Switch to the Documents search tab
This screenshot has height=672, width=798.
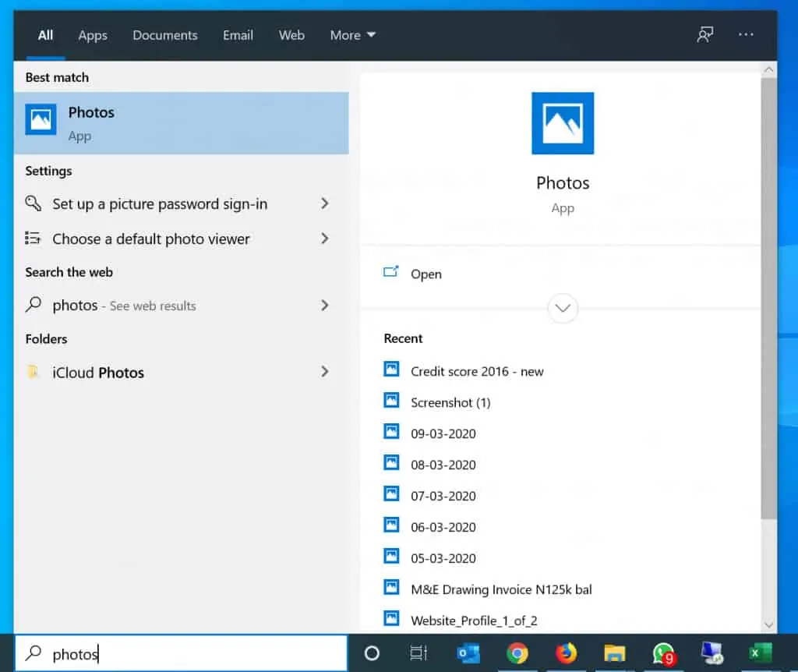coord(164,35)
